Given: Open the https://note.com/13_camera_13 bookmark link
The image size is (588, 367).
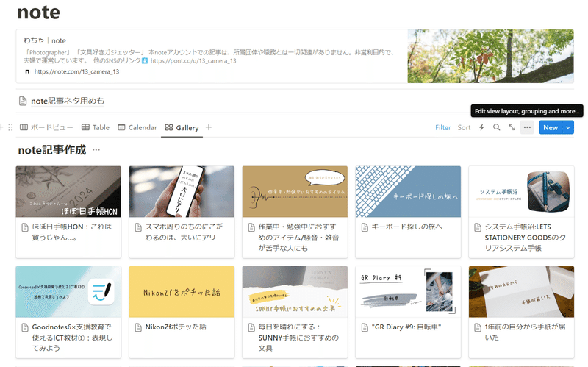Looking at the screenshot, I should coord(76,71).
